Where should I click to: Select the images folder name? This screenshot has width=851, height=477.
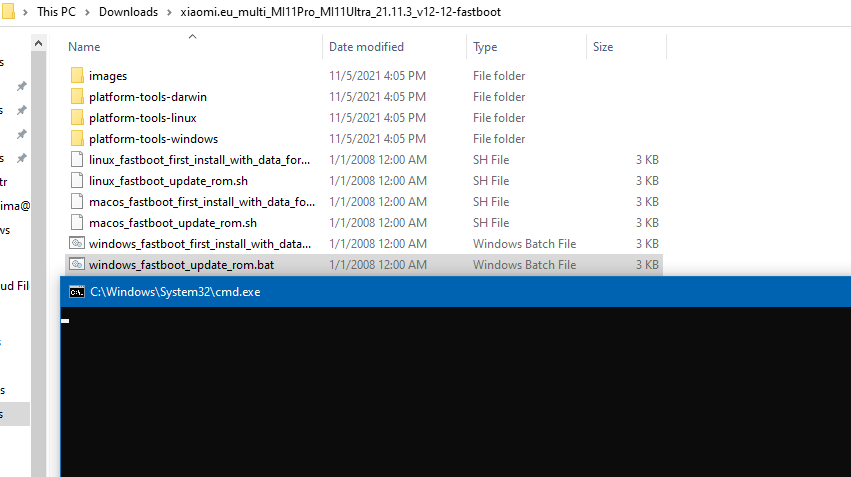(x=108, y=76)
